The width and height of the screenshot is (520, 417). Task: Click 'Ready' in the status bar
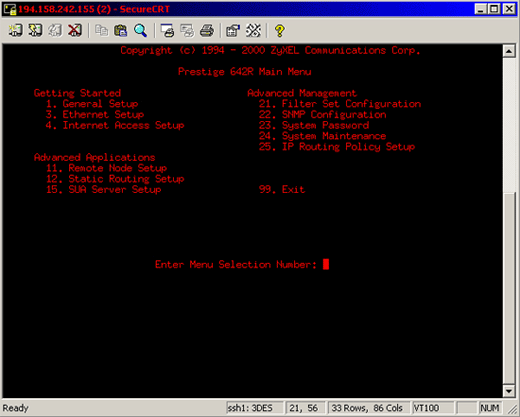pyautogui.click(x=16, y=408)
